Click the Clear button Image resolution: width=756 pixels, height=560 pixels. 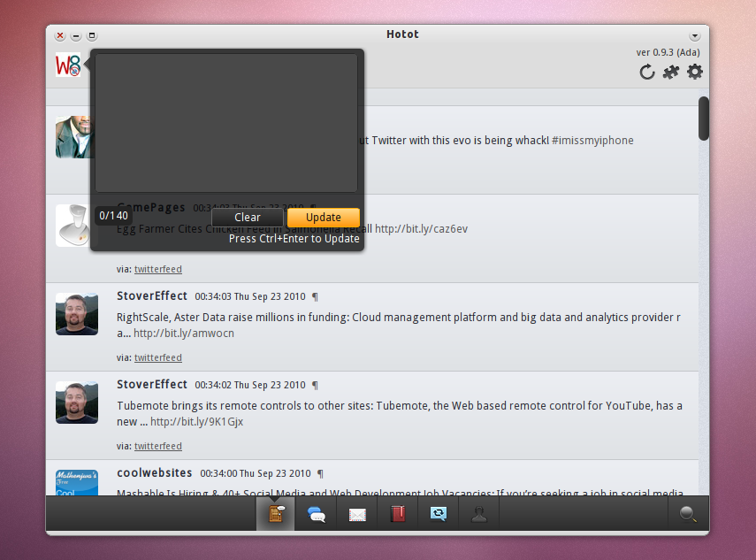tap(248, 218)
